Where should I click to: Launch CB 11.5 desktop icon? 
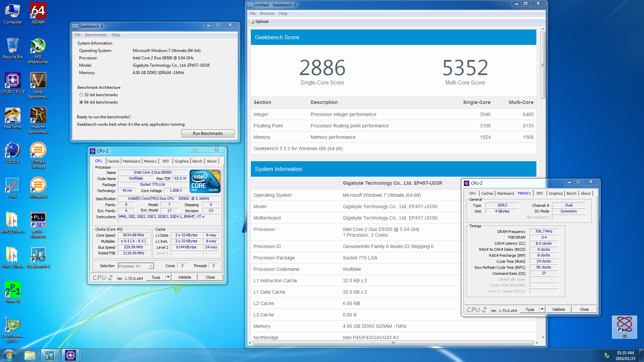[x=13, y=153]
